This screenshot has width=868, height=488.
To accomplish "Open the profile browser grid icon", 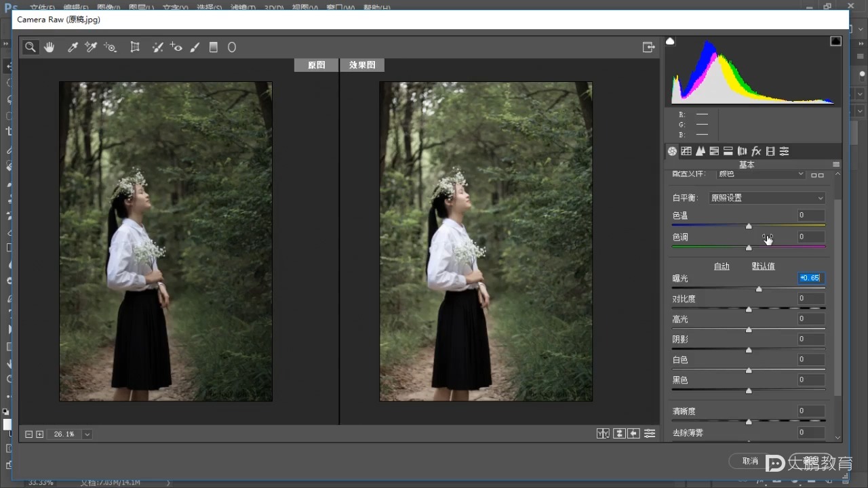I will coord(817,175).
